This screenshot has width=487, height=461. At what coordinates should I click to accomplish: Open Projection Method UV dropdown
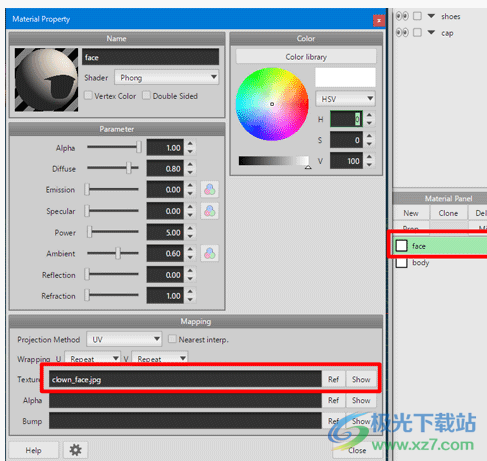[124, 339]
